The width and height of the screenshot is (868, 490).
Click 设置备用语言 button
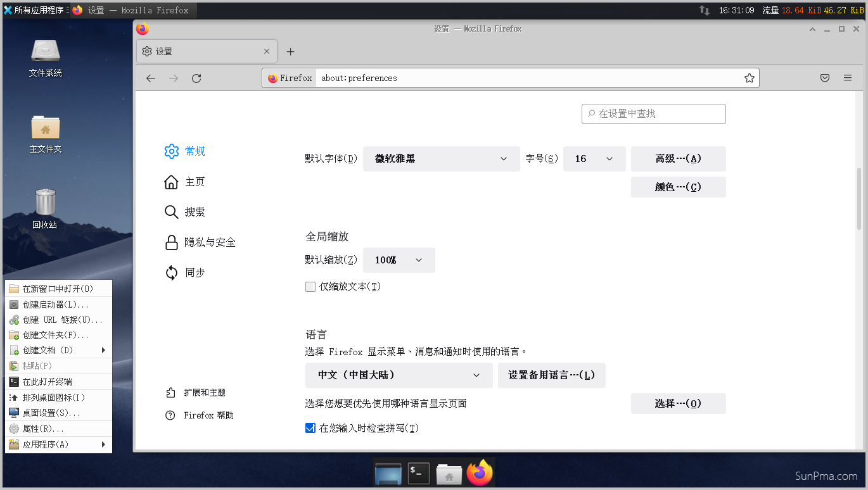tap(551, 375)
